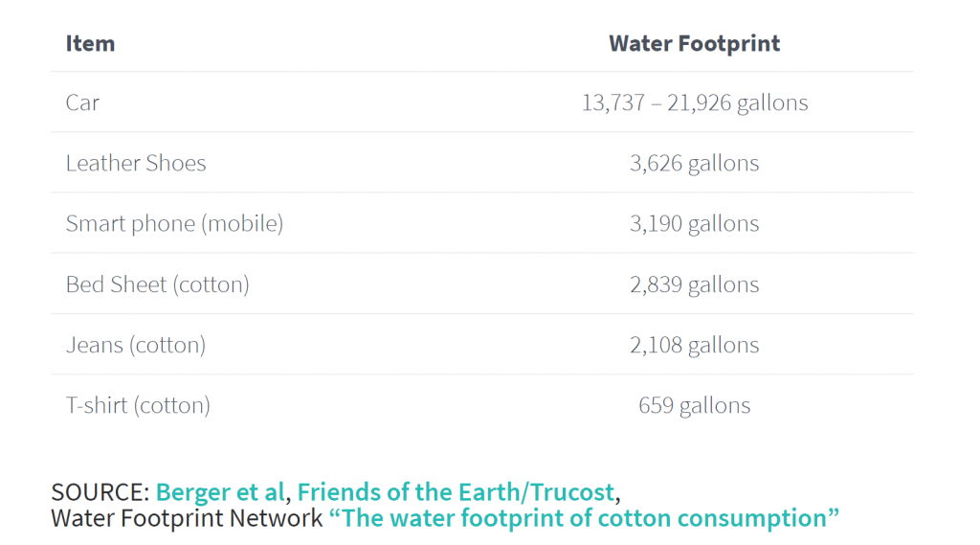The image size is (980, 545).
Task: Select the Bed Sheet (cotton) row label
Action: tap(158, 284)
